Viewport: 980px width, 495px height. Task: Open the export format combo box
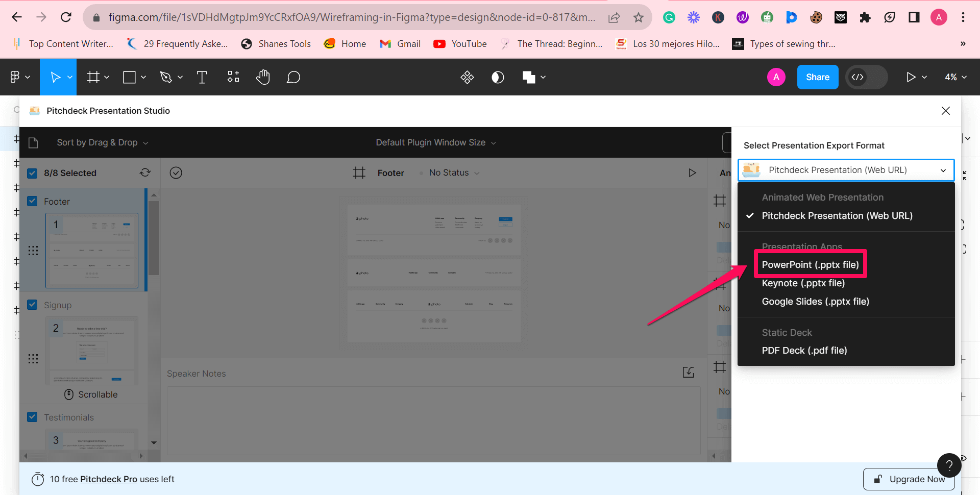pyautogui.click(x=846, y=170)
